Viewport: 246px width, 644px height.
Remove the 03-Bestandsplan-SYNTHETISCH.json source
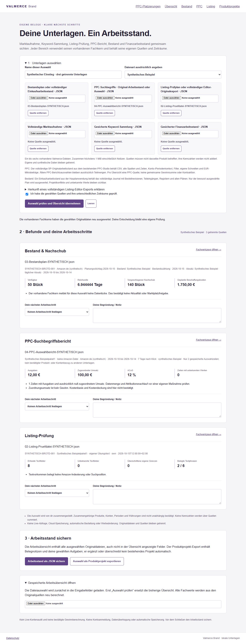[38, 113]
